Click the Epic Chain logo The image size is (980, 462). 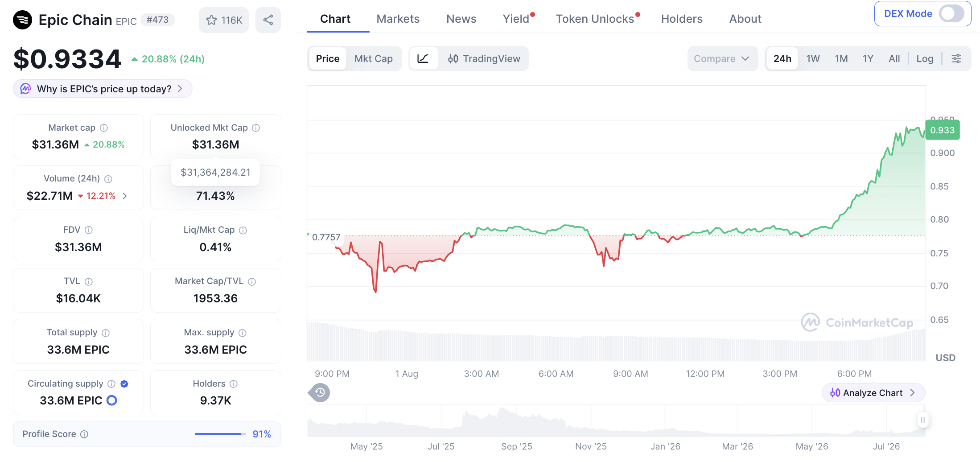coord(22,20)
